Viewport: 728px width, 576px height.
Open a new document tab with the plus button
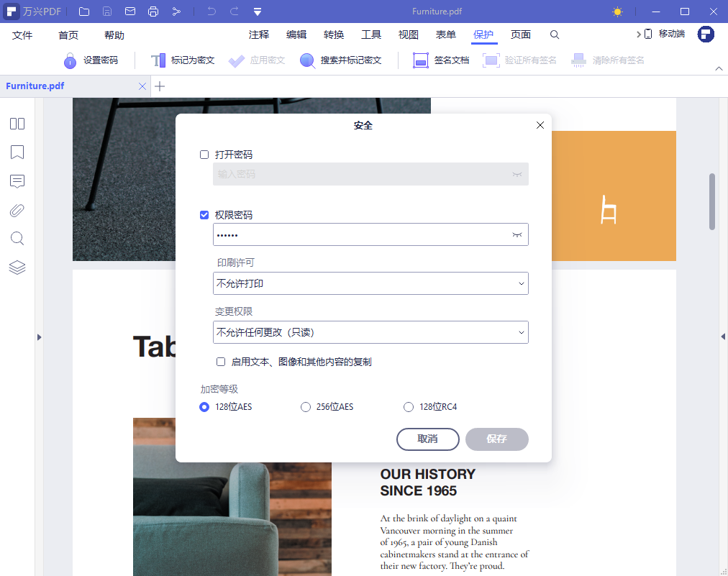(x=159, y=86)
